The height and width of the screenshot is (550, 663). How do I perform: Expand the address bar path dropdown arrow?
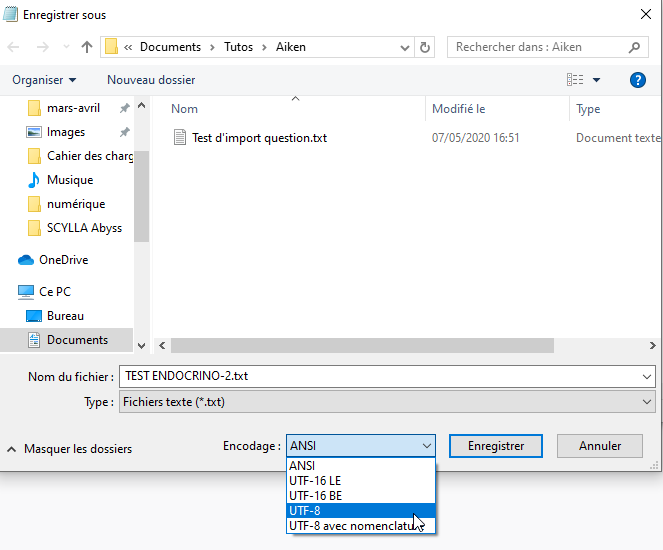pos(404,47)
